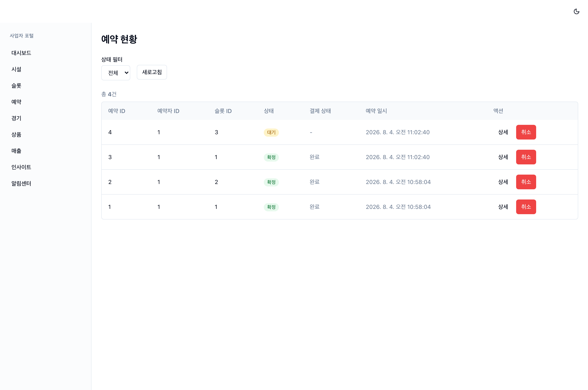The height and width of the screenshot is (390, 588).
Task: Select 슬롯 from the sidebar menu
Action: [x=16, y=85]
